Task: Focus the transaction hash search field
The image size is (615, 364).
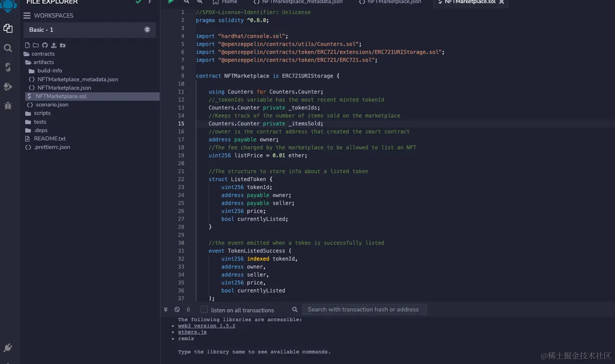Action: [x=364, y=309]
